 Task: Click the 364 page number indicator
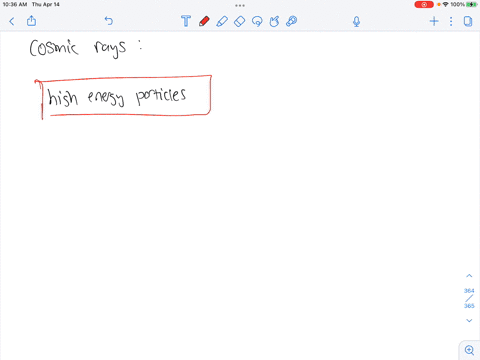[x=469, y=291]
